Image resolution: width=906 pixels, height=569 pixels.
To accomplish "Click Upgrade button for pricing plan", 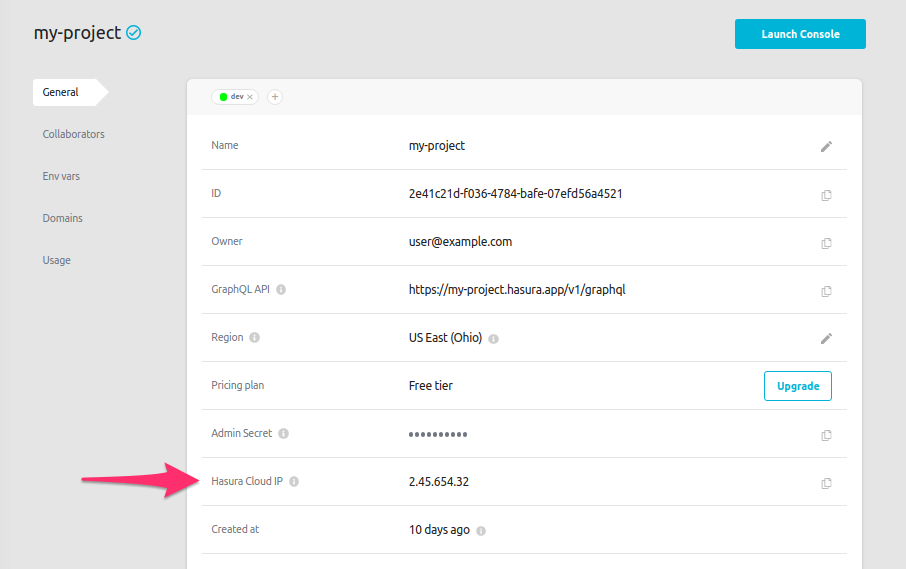I will click(797, 386).
